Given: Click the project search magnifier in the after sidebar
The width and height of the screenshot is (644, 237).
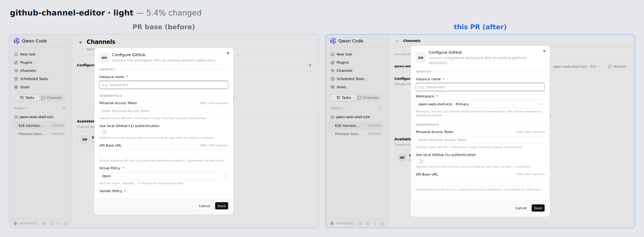Looking at the screenshot, I should click(380, 108).
